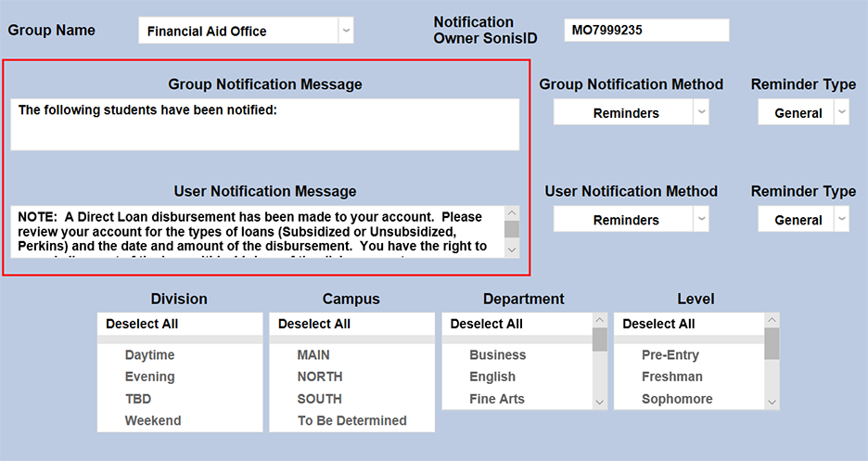Select Pre-Entry level option
The image size is (868, 461).
[670, 354]
